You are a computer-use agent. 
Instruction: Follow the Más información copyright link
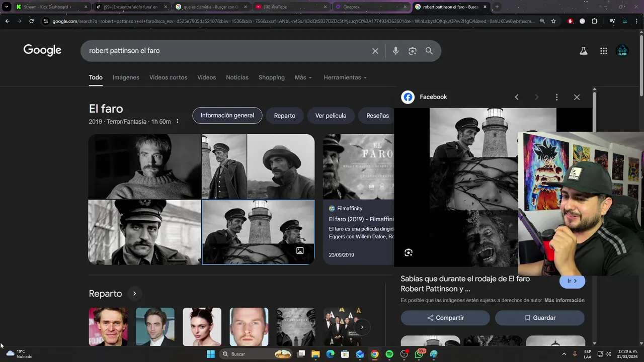(x=565, y=300)
